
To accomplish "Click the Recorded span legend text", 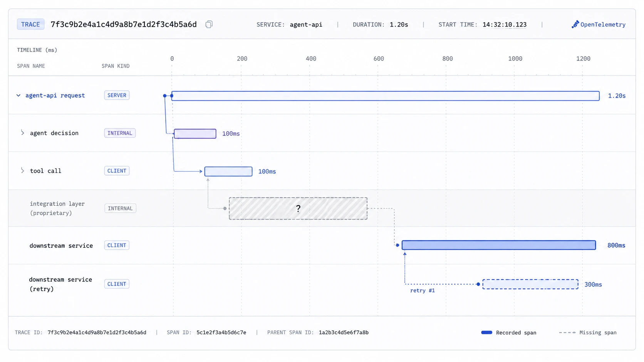I will point(516,332).
